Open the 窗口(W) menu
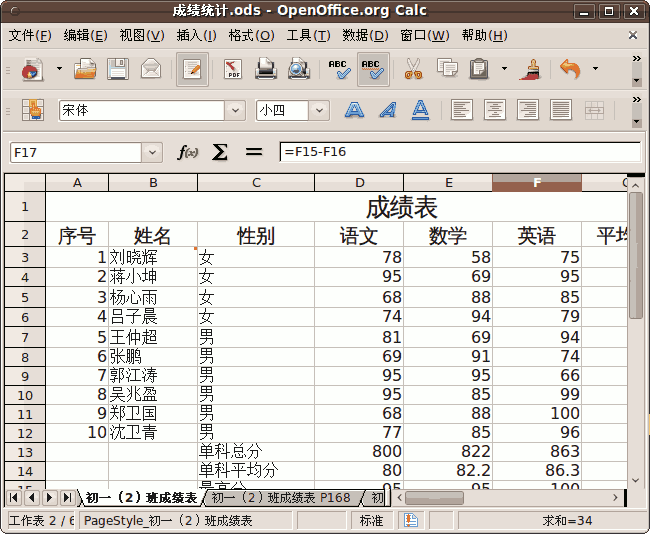Viewport: 650px width, 534px height. pyautogui.click(x=424, y=35)
